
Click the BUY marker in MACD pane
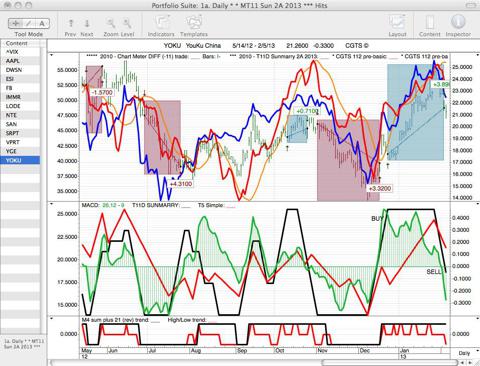pyautogui.click(x=377, y=219)
